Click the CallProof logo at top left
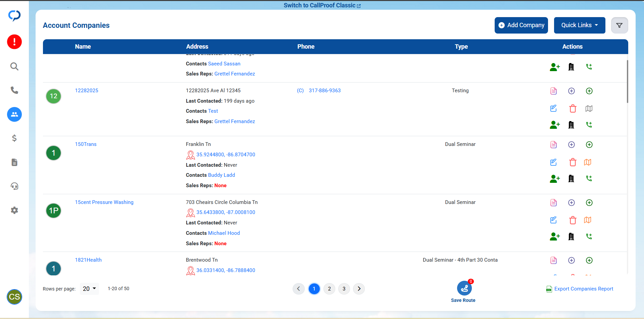Viewport: 644px width, 319px height. [x=14, y=15]
